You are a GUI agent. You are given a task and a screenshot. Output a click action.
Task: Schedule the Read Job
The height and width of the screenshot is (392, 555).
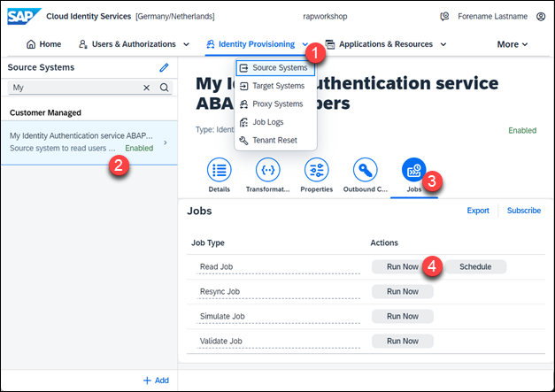(x=475, y=266)
